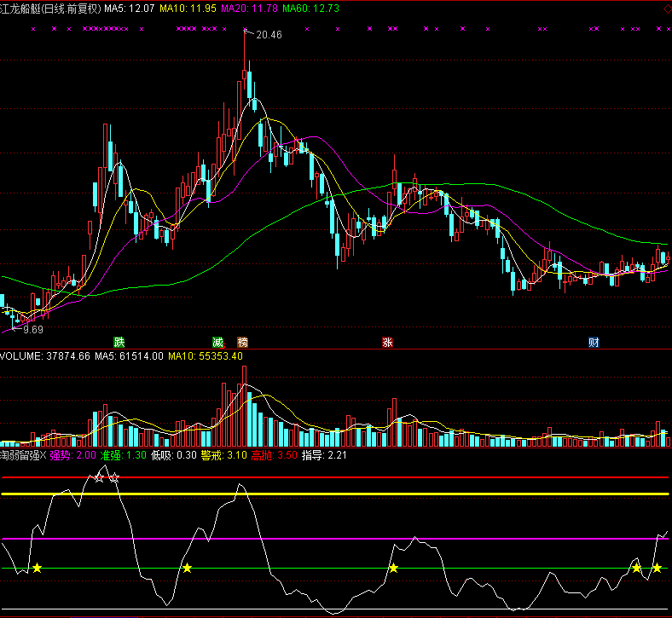The width and height of the screenshot is (672, 618).
Task: Click the red 涨 event marker
Action: point(387,342)
